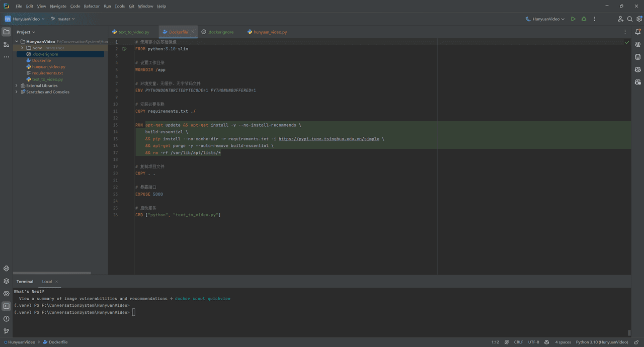
Task: Follow the pypi.tuna.tsinghua.edu.cn URL link
Action: click(329, 139)
